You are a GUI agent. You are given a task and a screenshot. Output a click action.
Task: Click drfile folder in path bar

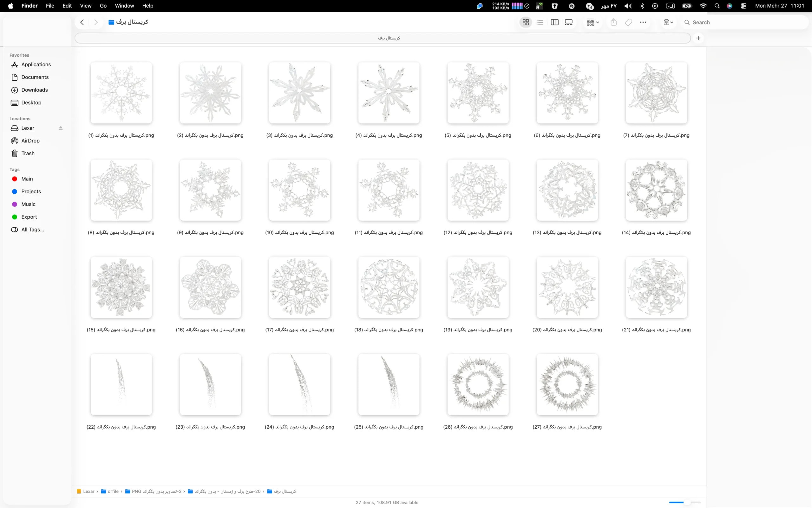[x=110, y=491]
